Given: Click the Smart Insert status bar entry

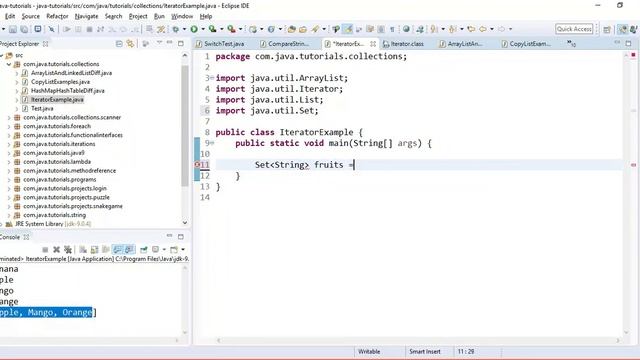Looking at the screenshot, I should click(x=425, y=351).
